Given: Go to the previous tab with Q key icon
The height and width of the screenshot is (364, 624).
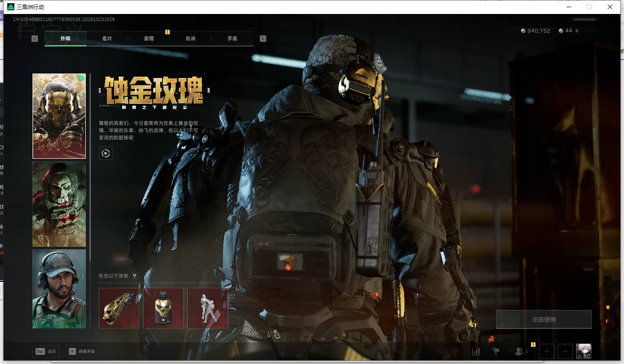Looking at the screenshot, I should 34,39.
